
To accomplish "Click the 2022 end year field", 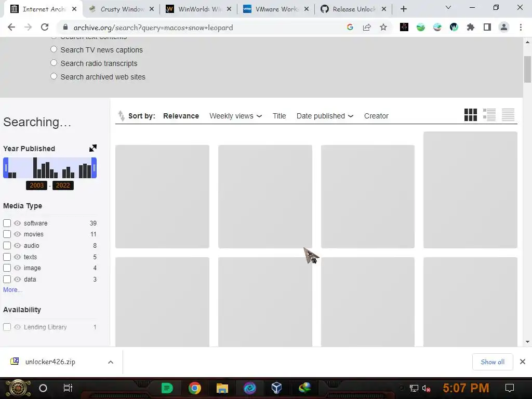I will pos(63,185).
